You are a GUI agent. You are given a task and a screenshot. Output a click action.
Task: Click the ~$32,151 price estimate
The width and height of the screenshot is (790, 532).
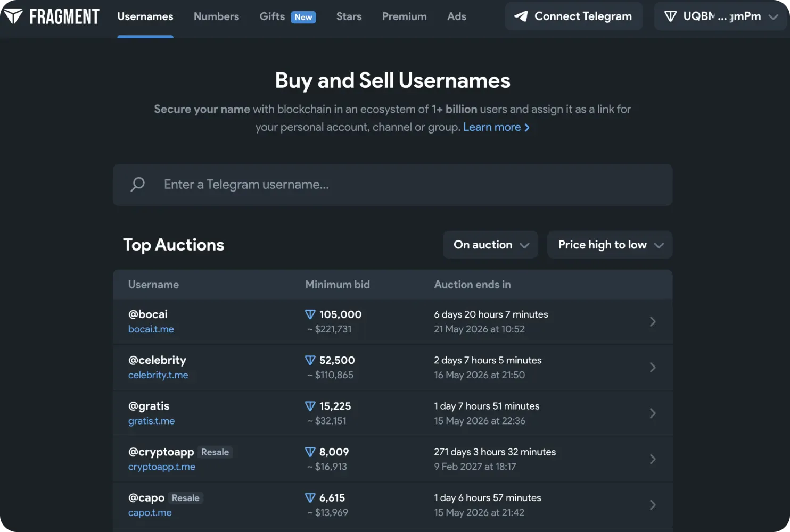click(327, 421)
